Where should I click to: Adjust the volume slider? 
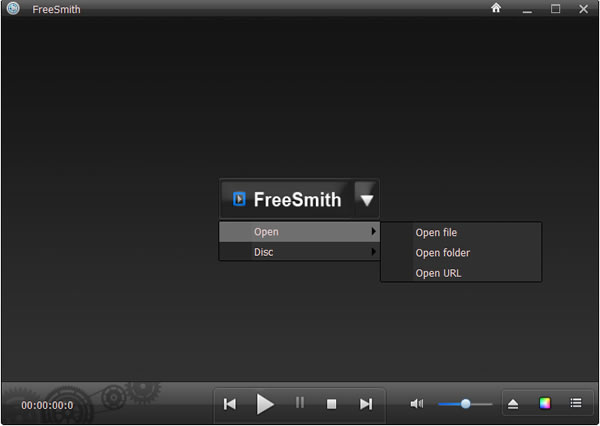465,404
